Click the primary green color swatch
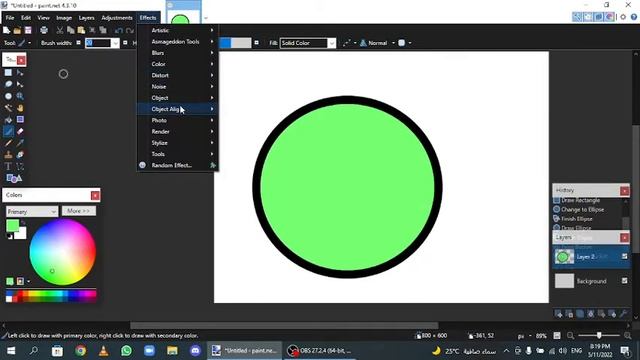The height and width of the screenshot is (360, 640). point(12,225)
